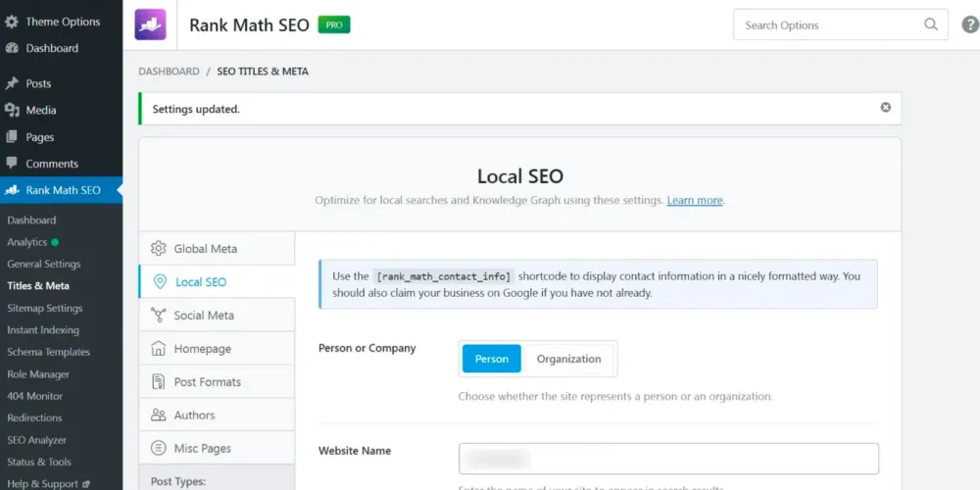980x490 pixels.
Task: Open Instant Indexing submenu item
Action: pyautogui.click(x=43, y=330)
